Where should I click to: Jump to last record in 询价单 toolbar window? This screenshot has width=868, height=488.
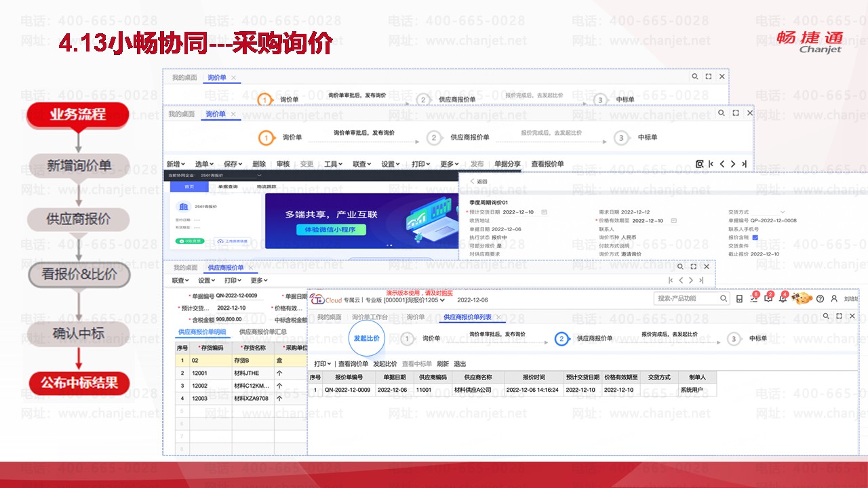click(x=744, y=164)
